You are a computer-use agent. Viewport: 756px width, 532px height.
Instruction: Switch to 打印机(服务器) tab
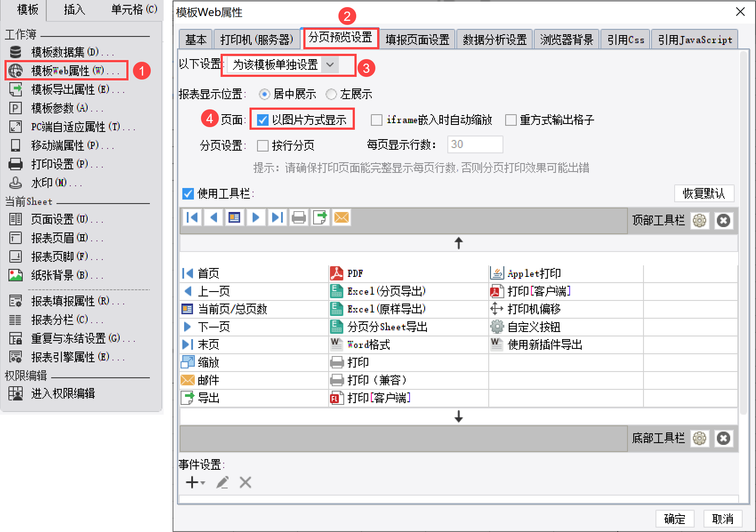pos(257,40)
